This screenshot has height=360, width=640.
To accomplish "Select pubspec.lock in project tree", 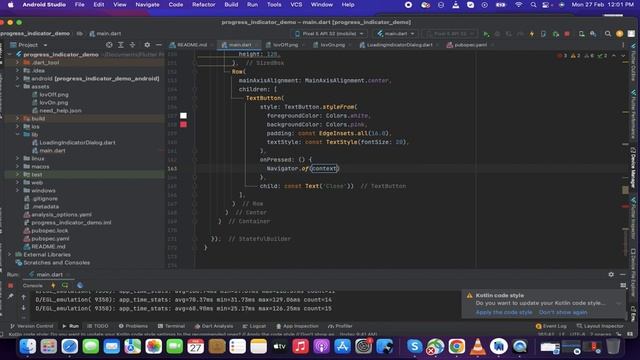I will (49, 231).
